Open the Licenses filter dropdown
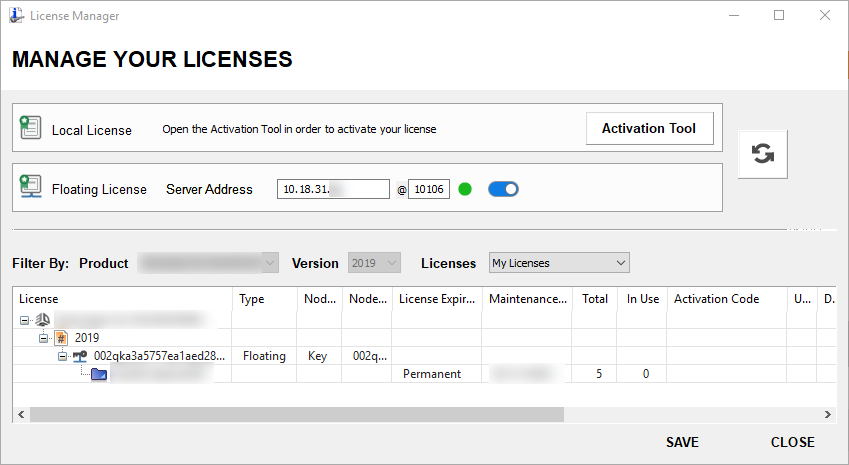 (558, 263)
